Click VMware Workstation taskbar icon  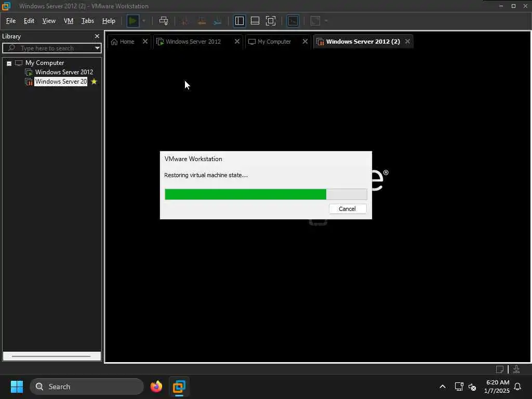179,387
